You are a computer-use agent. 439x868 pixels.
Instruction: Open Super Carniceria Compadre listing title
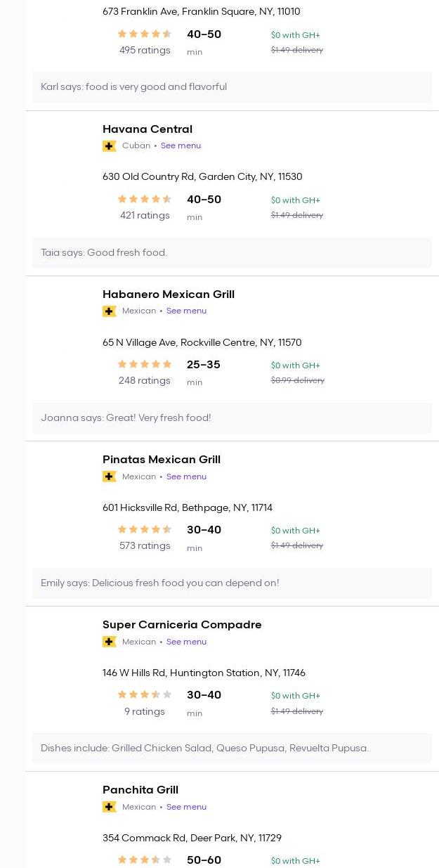pyautogui.click(x=182, y=625)
